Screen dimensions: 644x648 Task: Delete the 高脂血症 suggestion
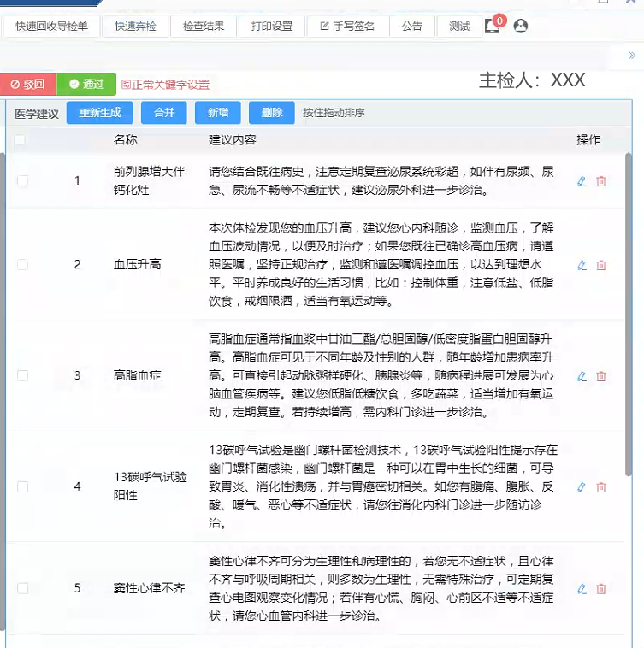pyautogui.click(x=601, y=376)
